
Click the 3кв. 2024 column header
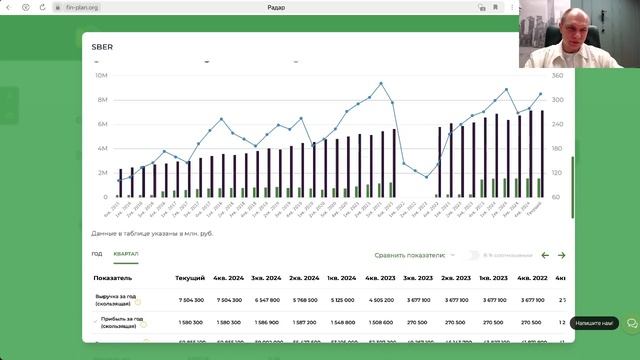pyautogui.click(x=266, y=278)
